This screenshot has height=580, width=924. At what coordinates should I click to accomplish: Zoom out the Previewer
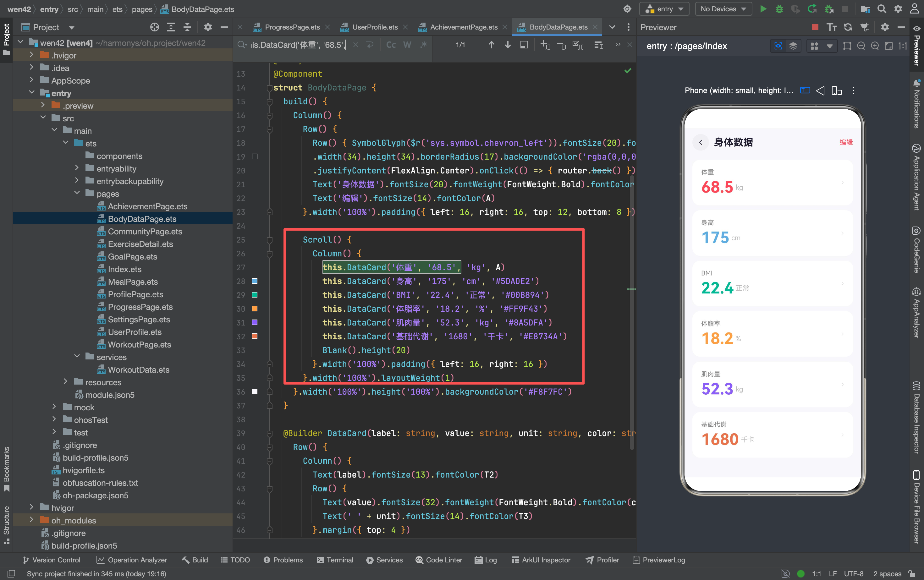861,46
